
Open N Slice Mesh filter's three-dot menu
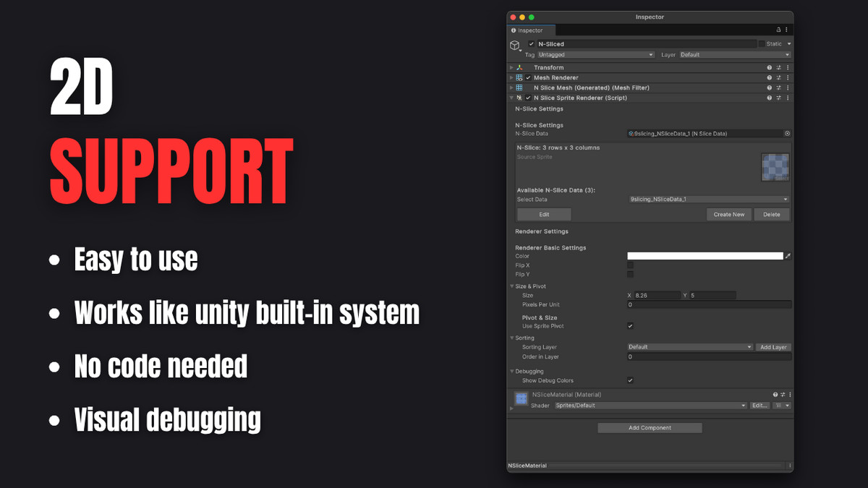click(x=787, y=87)
